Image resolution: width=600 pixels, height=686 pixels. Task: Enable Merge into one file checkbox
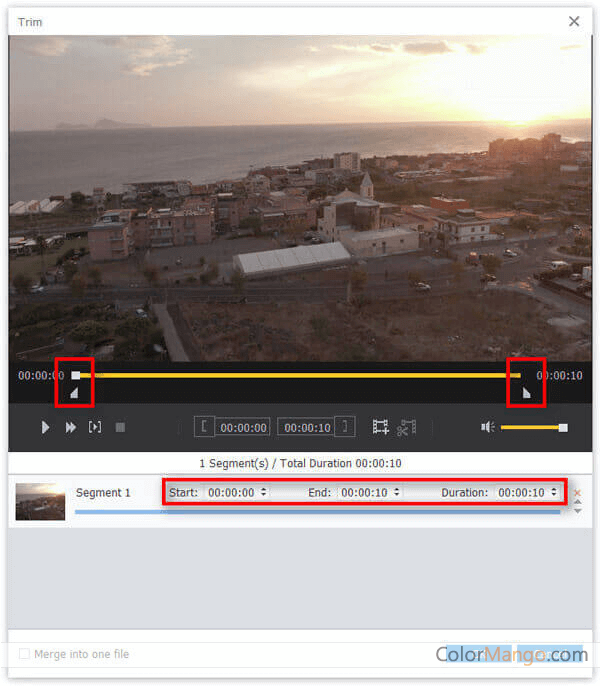click(x=24, y=654)
